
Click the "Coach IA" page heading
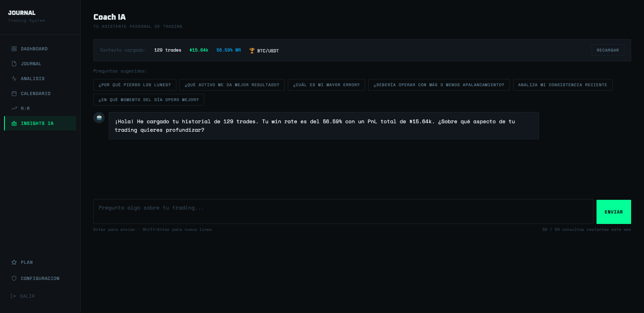click(109, 17)
